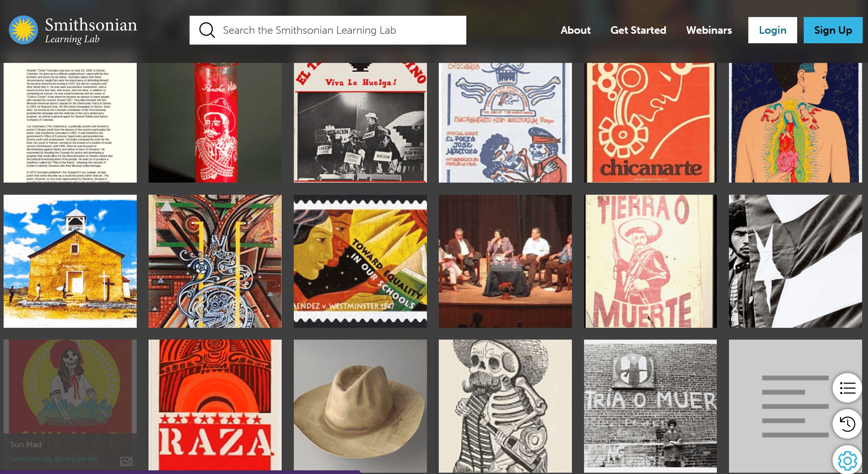Open the Sacramento High Auditorium poster thumbnail
The image size is (868, 474).
[x=505, y=123]
